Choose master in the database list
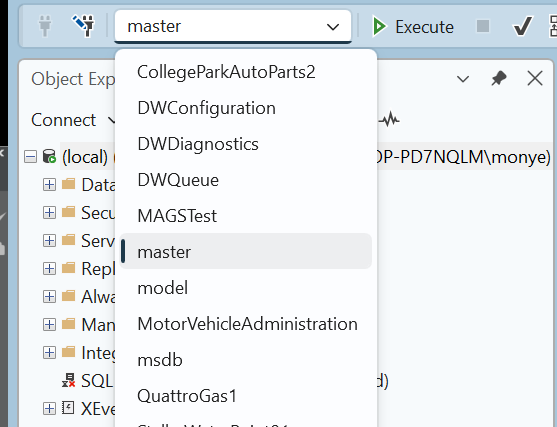557x427 pixels. pos(246,252)
